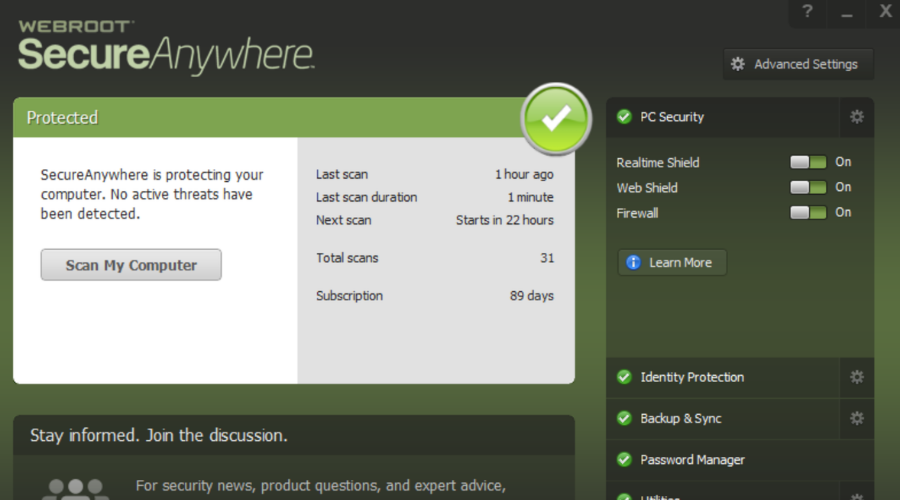Screen dimensions: 900x500
Task: Click the help question mark icon
Action: coord(808,11)
